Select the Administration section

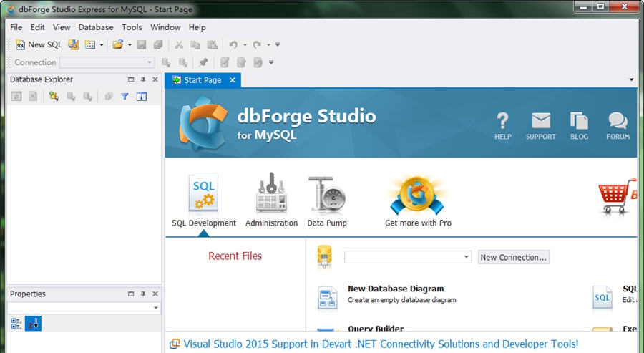pos(271,201)
